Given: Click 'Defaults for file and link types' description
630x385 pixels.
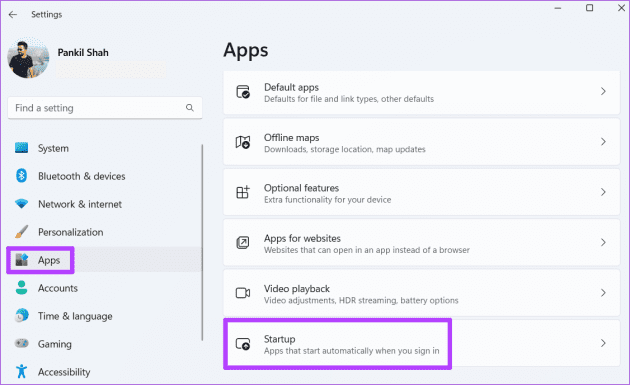Looking at the screenshot, I should pyautogui.click(x=349, y=99).
